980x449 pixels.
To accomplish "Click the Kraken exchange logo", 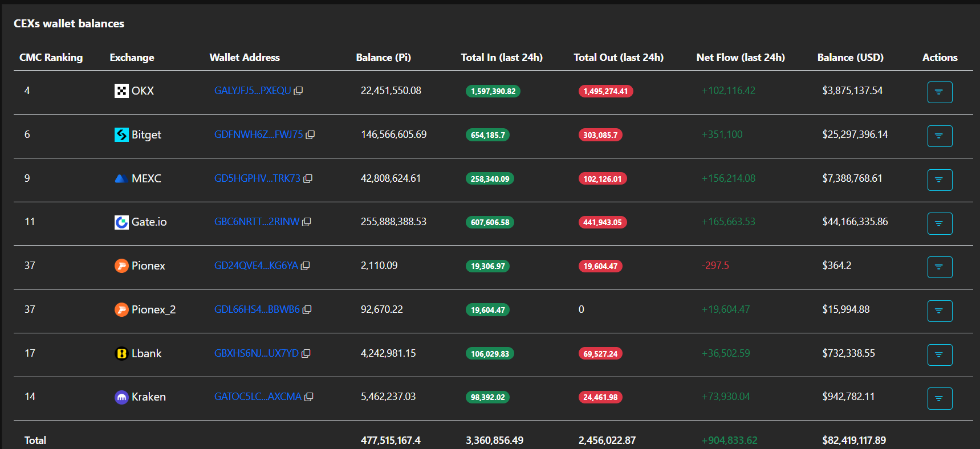I will tap(121, 397).
